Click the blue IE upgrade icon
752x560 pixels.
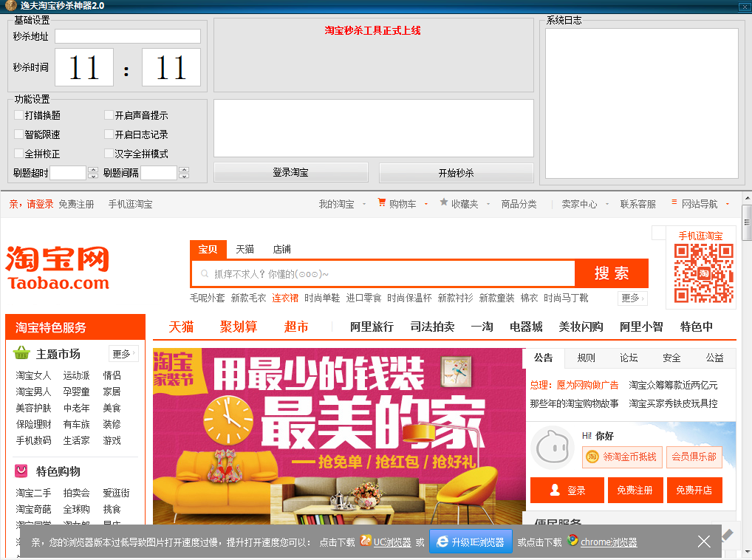[442, 541]
